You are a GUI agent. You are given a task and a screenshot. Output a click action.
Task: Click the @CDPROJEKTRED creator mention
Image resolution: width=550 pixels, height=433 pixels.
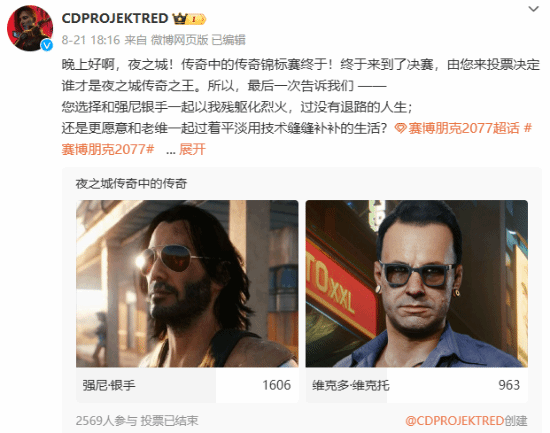(x=455, y=420)
